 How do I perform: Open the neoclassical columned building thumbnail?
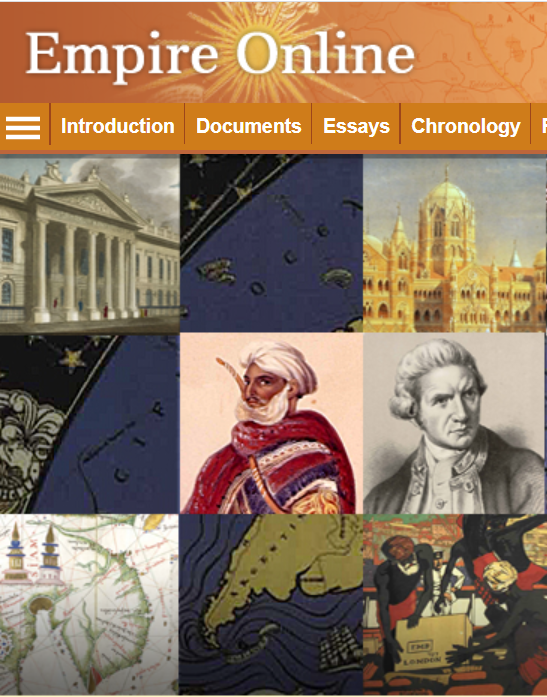click(x=89, y=244)
